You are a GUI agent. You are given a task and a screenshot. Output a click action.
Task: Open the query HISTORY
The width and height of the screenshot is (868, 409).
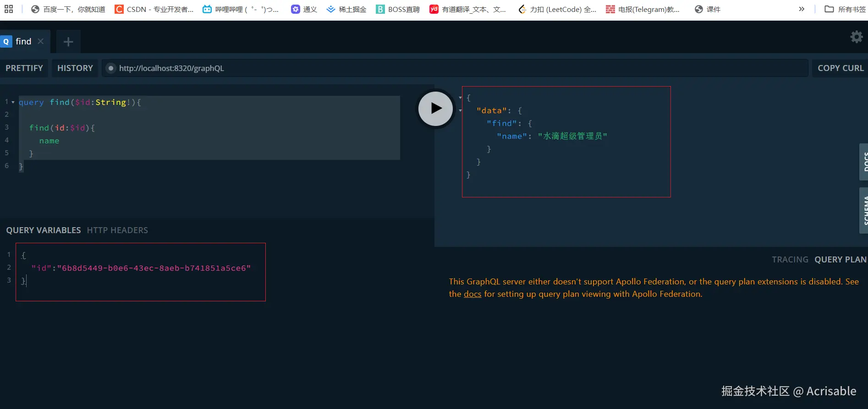(75, 68)
